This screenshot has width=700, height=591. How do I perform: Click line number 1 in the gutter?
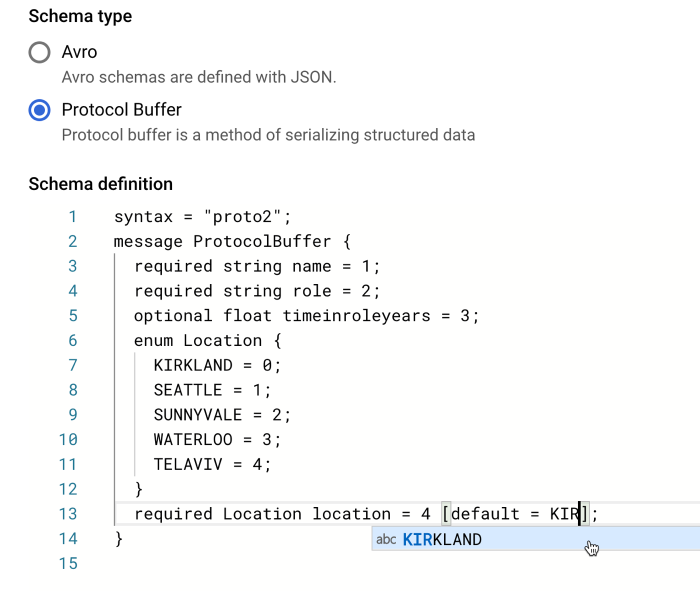click(72, 216)
